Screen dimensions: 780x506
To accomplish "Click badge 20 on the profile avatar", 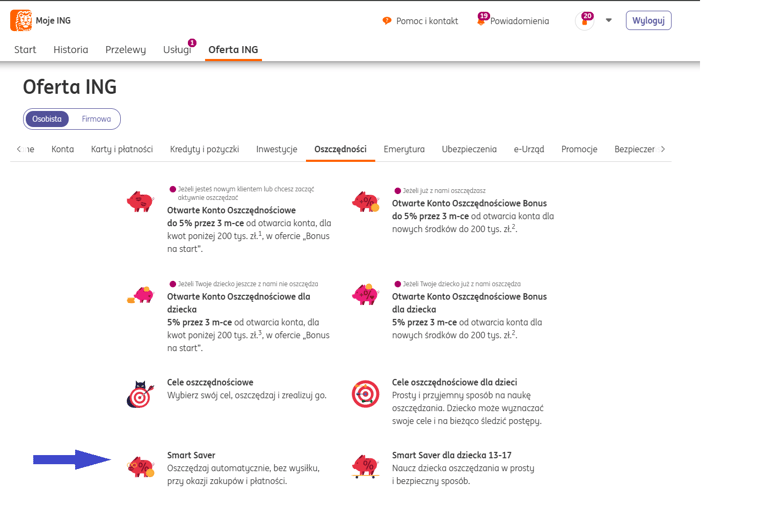I will click(x=587, y=16).
